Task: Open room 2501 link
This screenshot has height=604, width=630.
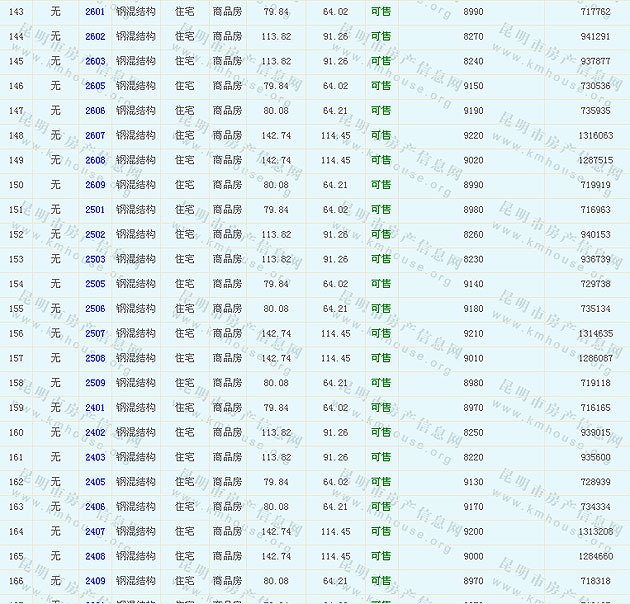Action: 95,210
